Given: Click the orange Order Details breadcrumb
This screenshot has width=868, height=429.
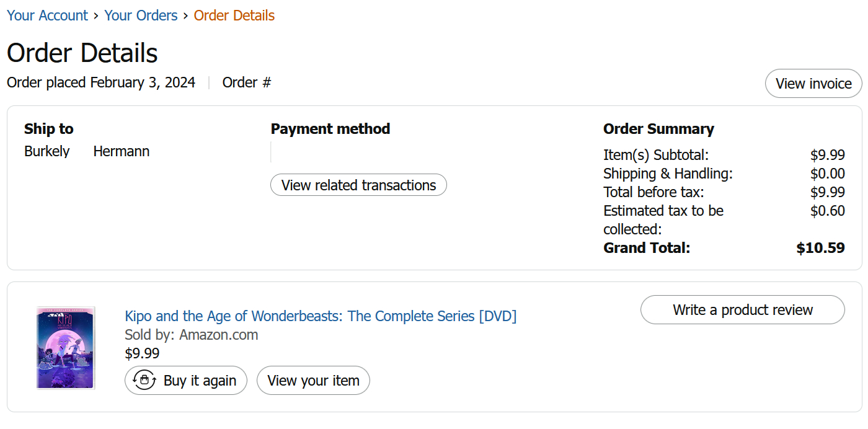Looking at the screenshot, I should tap(234, 15).
